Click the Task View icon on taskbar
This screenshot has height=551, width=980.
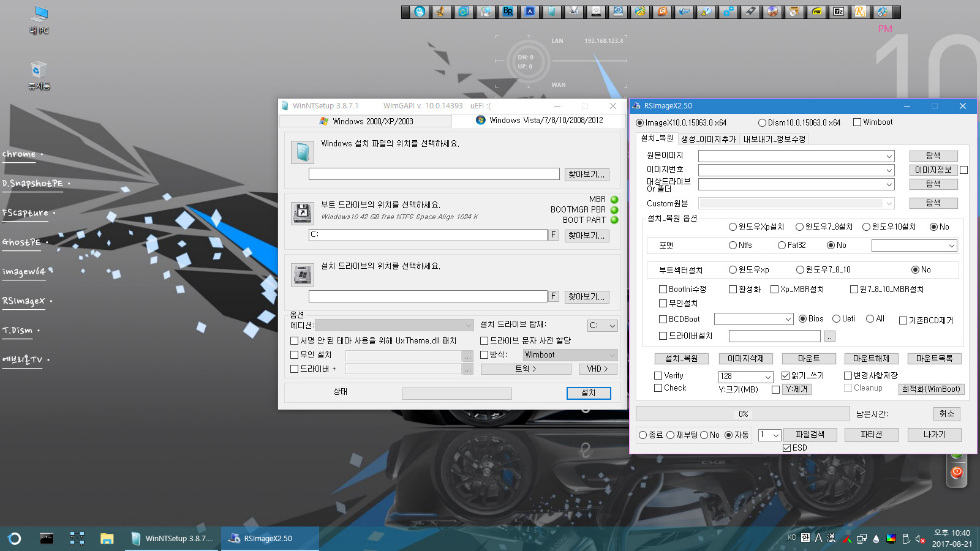77,539
